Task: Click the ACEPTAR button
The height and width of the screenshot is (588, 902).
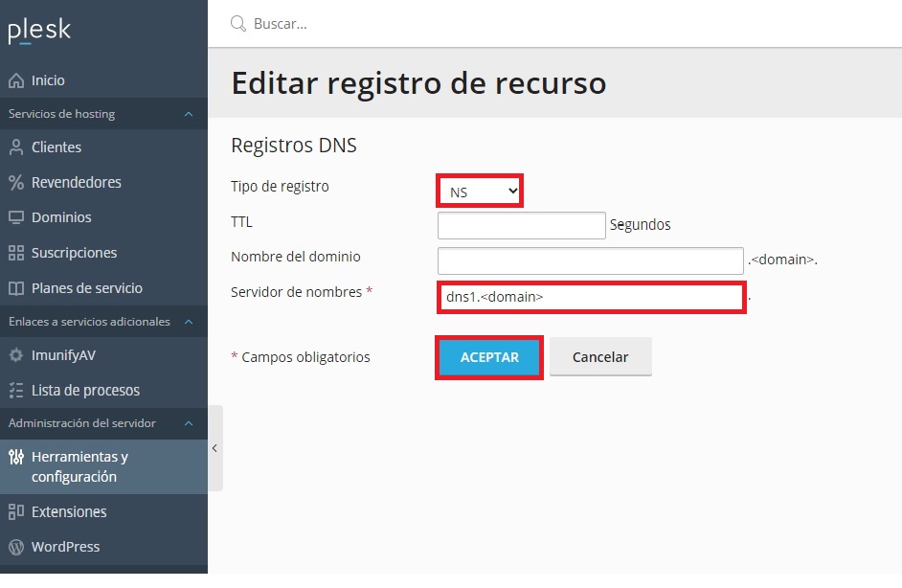Action: 489,357
